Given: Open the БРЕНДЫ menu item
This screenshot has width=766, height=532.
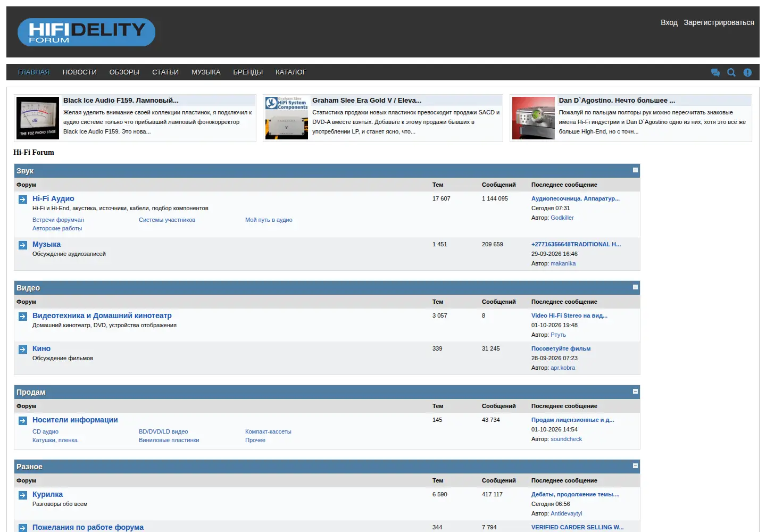Looking at the screenshot, I should [x=248, y=72].
